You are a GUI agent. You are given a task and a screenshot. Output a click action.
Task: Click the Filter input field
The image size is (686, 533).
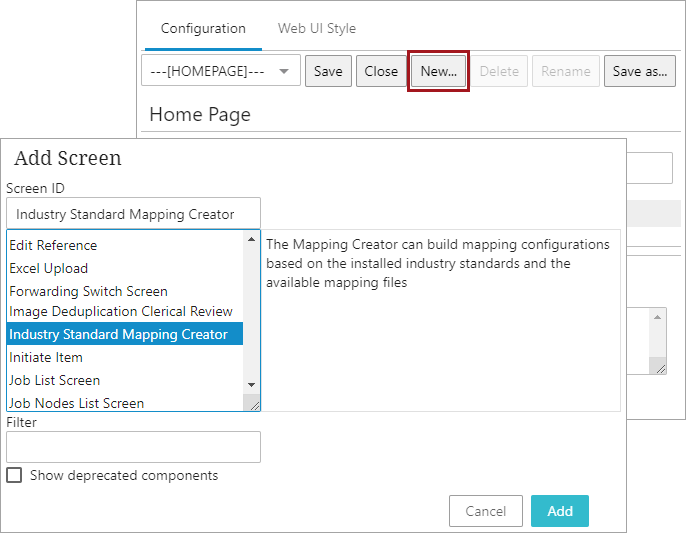(133, 447)
